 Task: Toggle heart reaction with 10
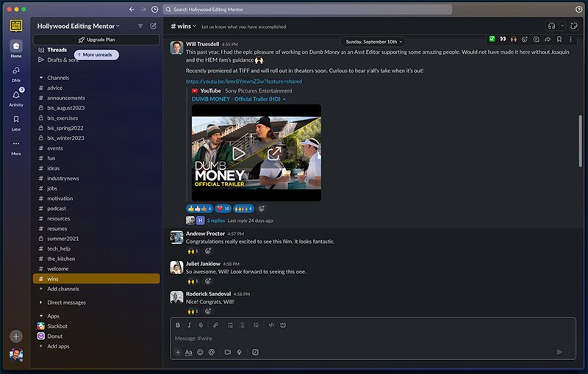coord(223,209)
